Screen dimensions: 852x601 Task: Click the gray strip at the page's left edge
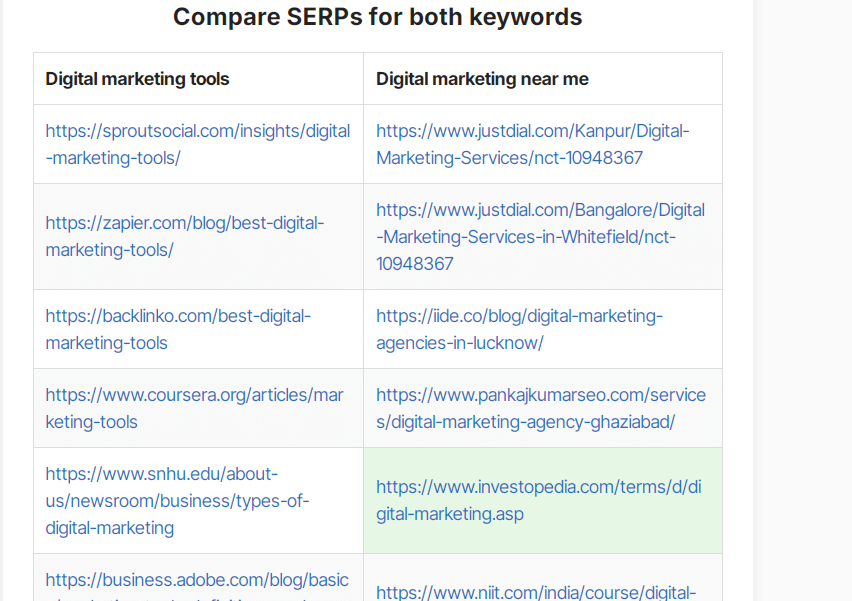(2, 300)
